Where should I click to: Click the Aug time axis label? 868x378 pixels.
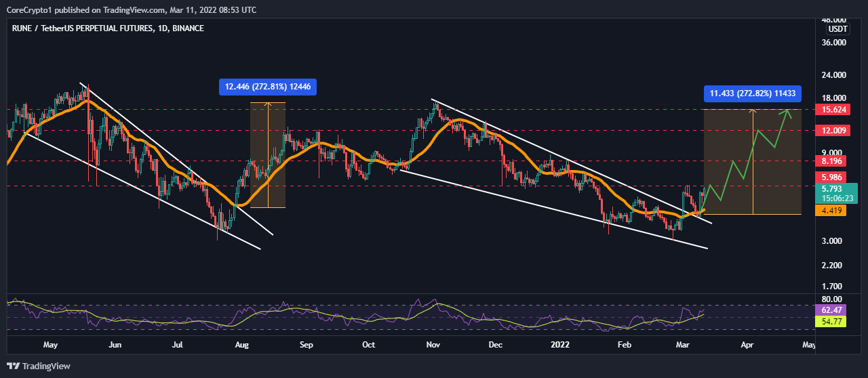point(242,345)
